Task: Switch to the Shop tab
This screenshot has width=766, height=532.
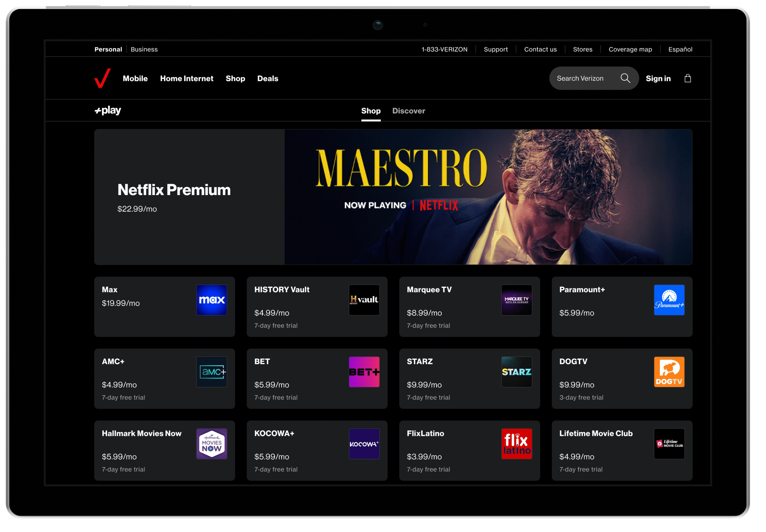Action: coord(371,111)
